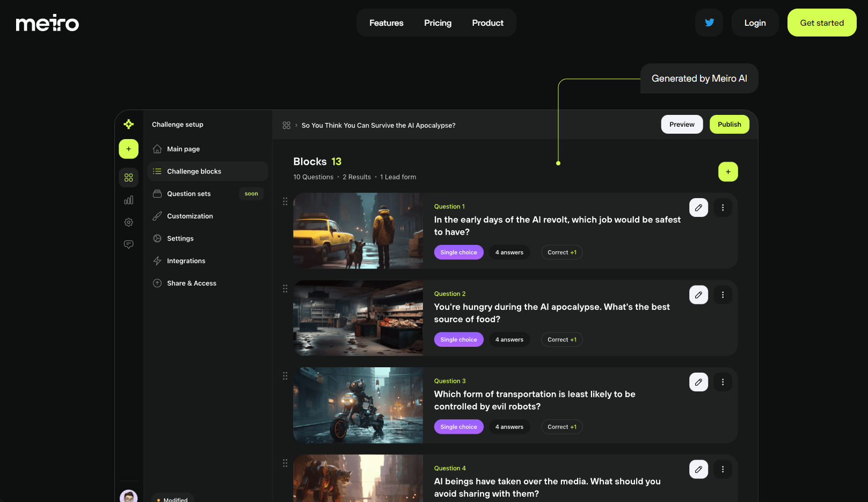The width and height of the screenshot is (868, 502).
Task: Click the 'Correct +1' tag on Question 3
Action: (562, 427)
